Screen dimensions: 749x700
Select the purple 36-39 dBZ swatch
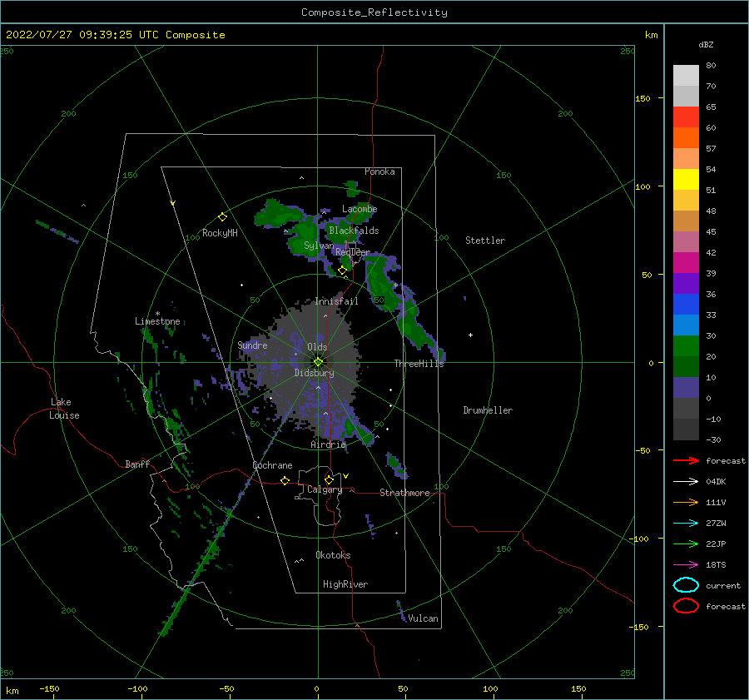[686, 283]
